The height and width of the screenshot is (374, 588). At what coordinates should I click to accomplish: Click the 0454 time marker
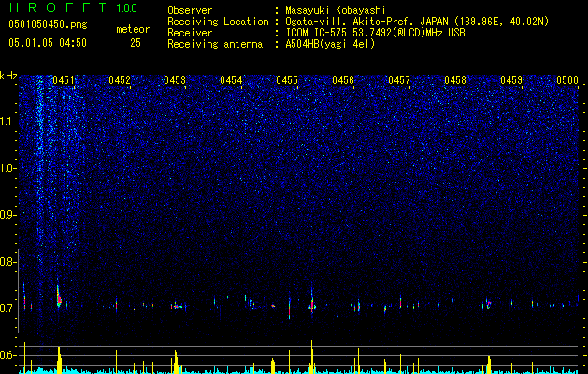231,79
